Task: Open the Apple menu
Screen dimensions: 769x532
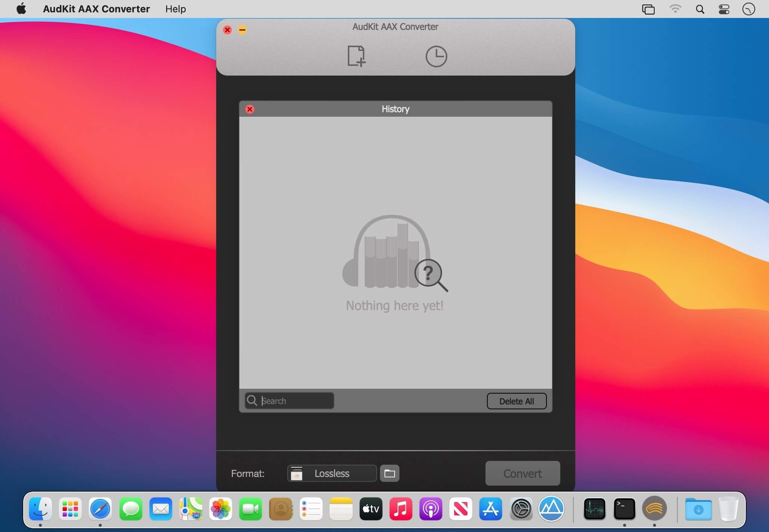Action: [x=22, y=8]
